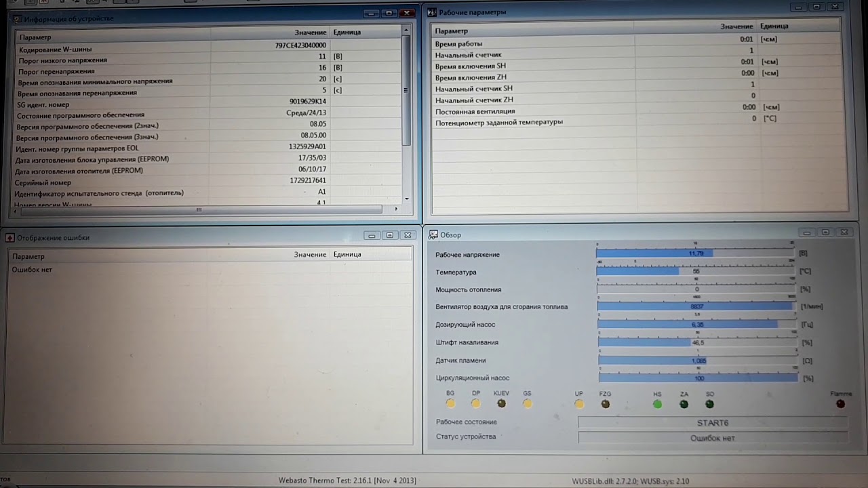Image resolution: width=868 pixels, height=488 pixels.
Task: Click the START6 operating state field
Action: point(712,423)
